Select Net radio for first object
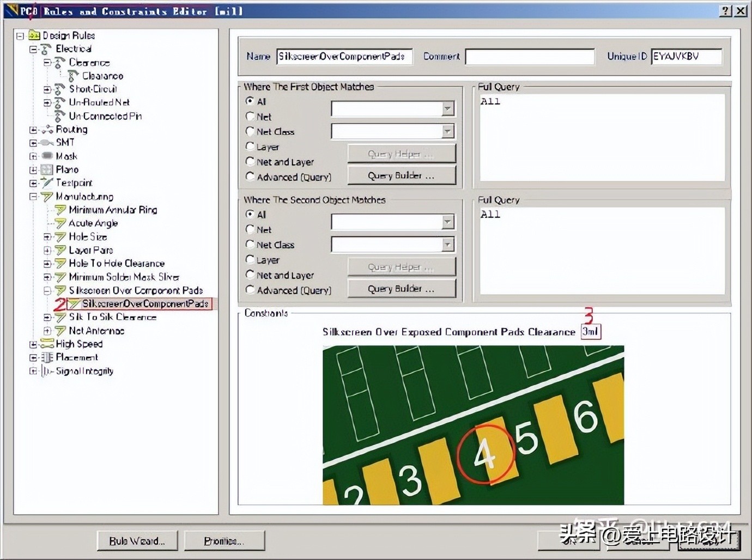This screenshot has height=560, width=752. 250,117
